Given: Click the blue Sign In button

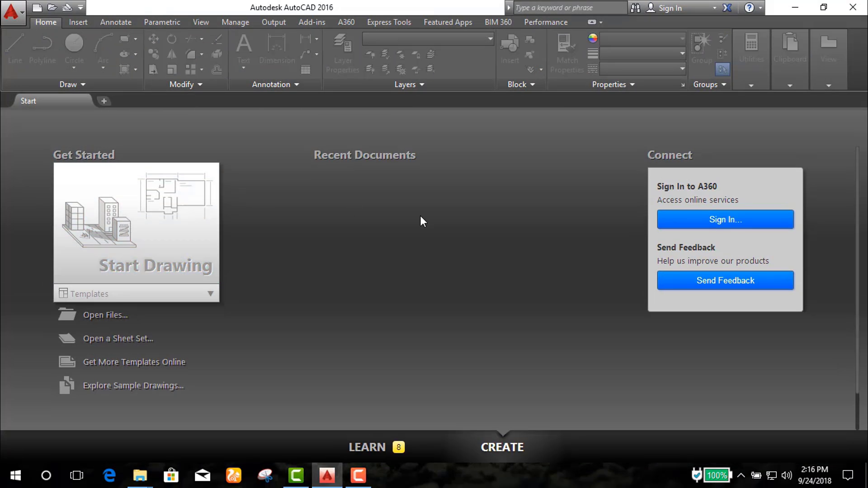Looking at the screenshot, I should [x=725, y=219].
